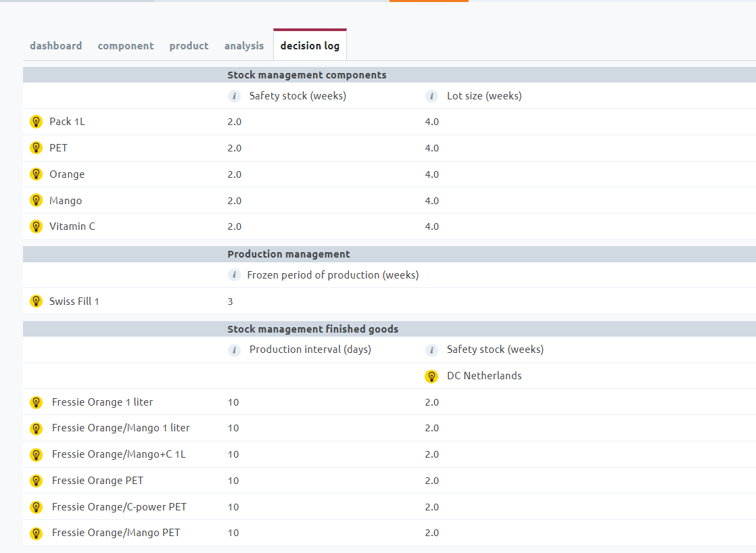Switch to the component tab
The image size is (756, 553).
tap(126, 46)
